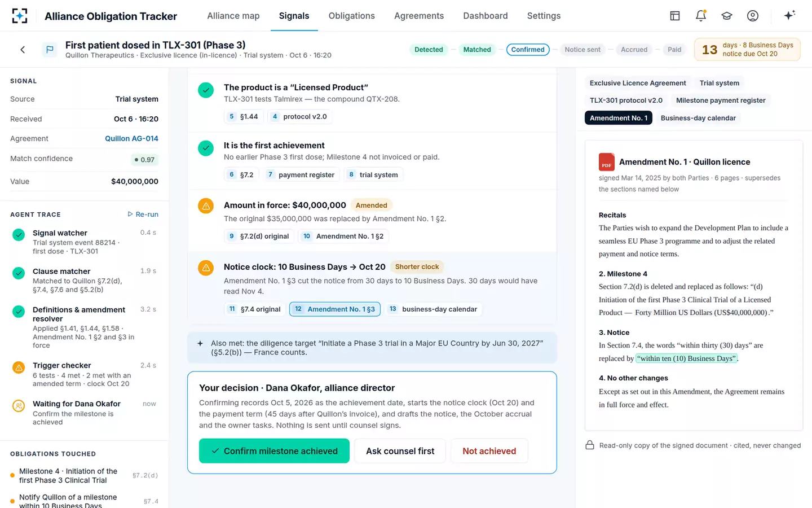Switch to the Obligations tab
The image size is (812, 508).
(x=352, y=16)
